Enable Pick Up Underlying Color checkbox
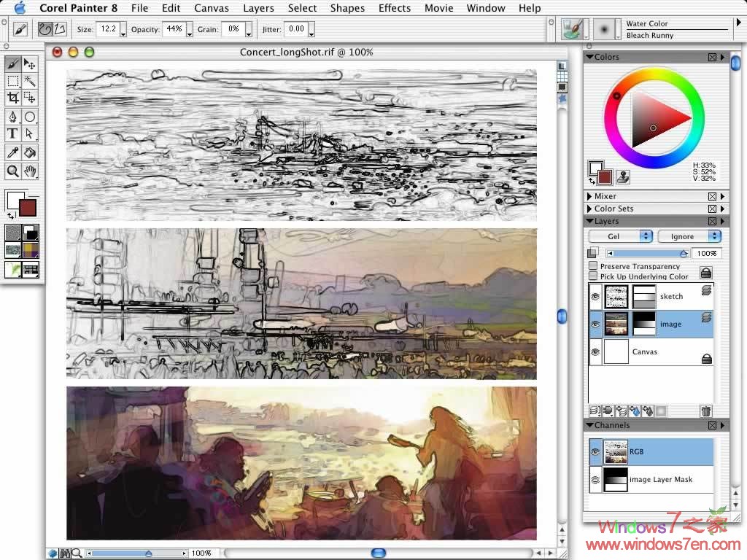This screenshot has height=560, width=747. click(x=593, y=276)
